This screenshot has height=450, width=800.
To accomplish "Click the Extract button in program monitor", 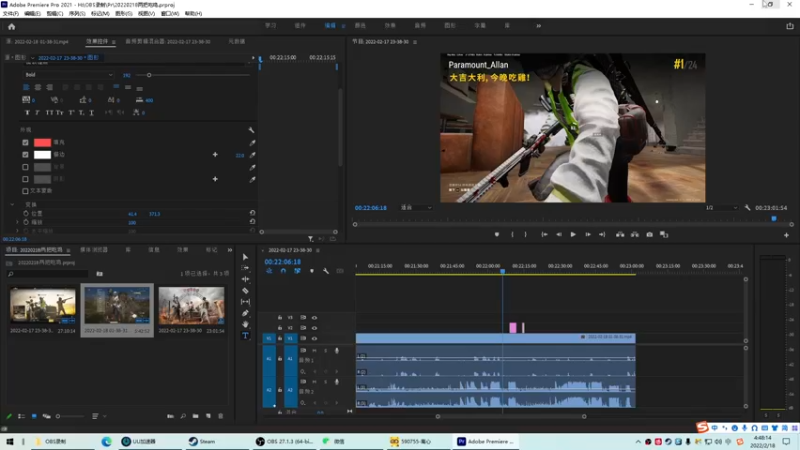I will tap(635, 235).
